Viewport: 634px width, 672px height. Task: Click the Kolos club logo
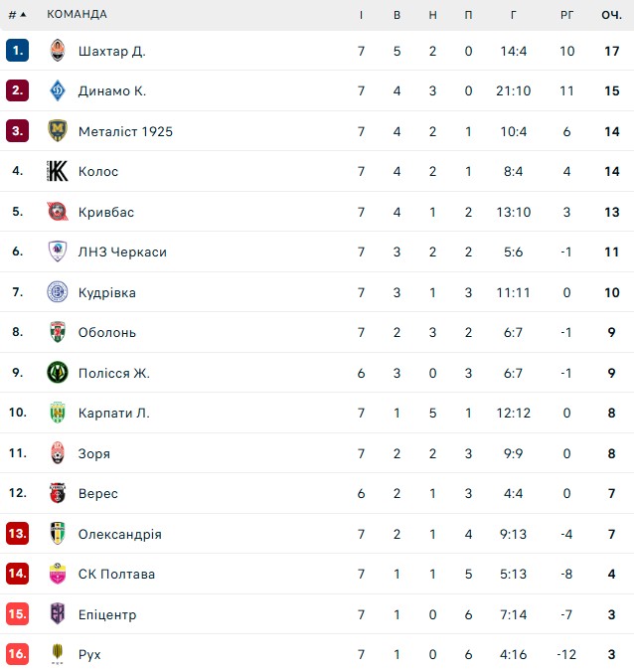(58, 172)
